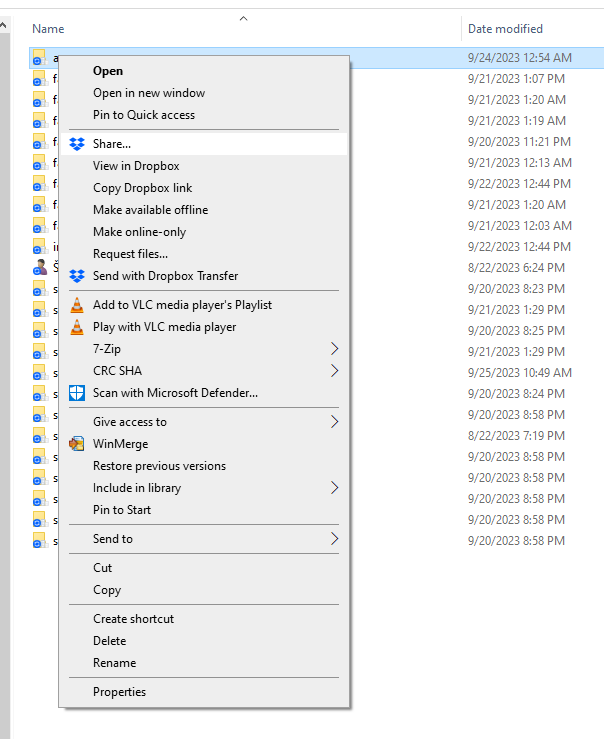This screenshot has width=604, height=739.
Task: Click date 8/22/2023 6:24 PM
Action: point(516,268)
